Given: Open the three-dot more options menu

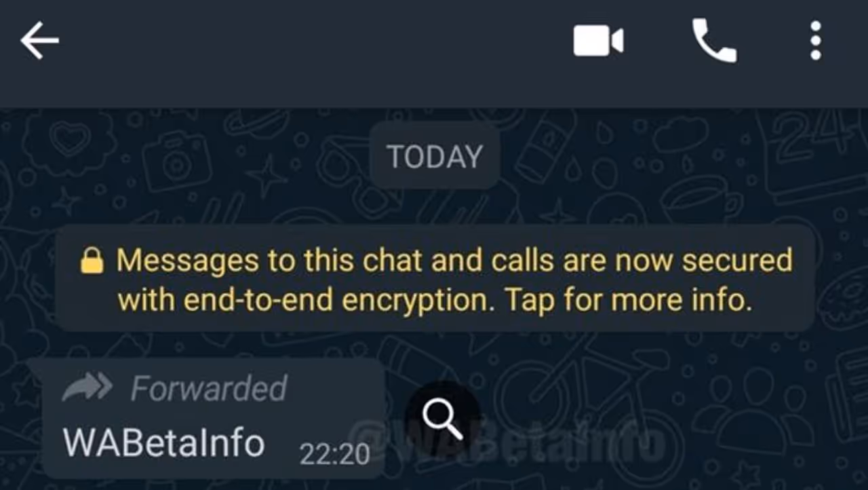Looking at the screenshot, I should (x=816, y=41).
